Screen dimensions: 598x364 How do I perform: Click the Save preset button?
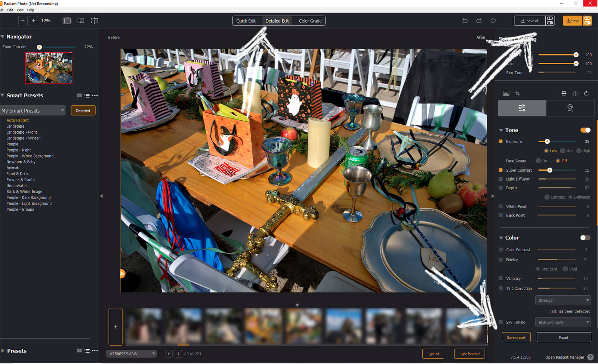point(516,337)
